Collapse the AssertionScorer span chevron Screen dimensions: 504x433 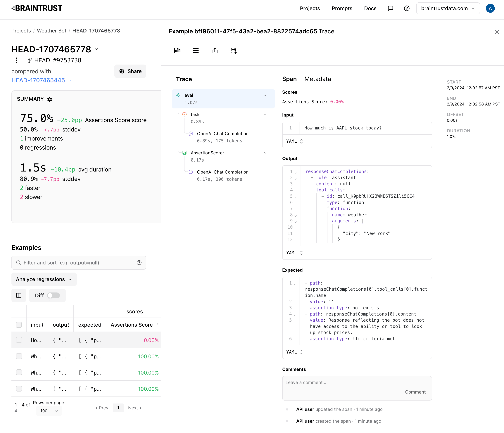coord(265,153)
